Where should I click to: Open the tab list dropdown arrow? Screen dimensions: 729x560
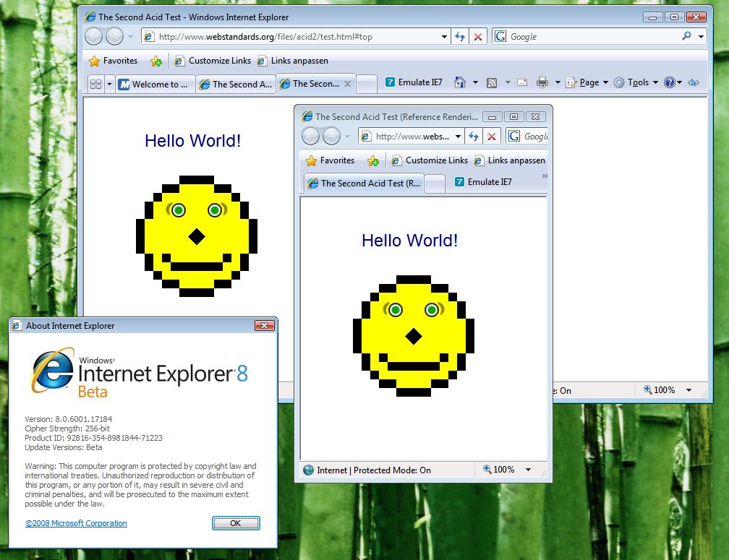(x=110, y=84)
